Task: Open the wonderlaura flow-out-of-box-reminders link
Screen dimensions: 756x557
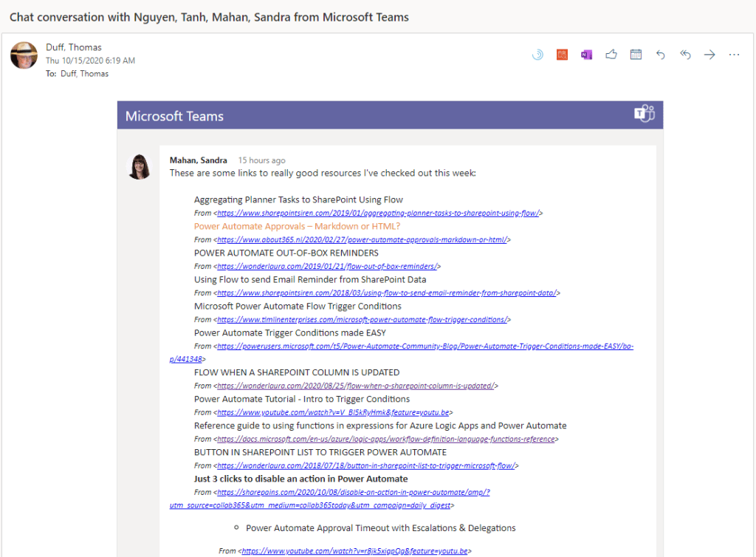Action: 328,266
